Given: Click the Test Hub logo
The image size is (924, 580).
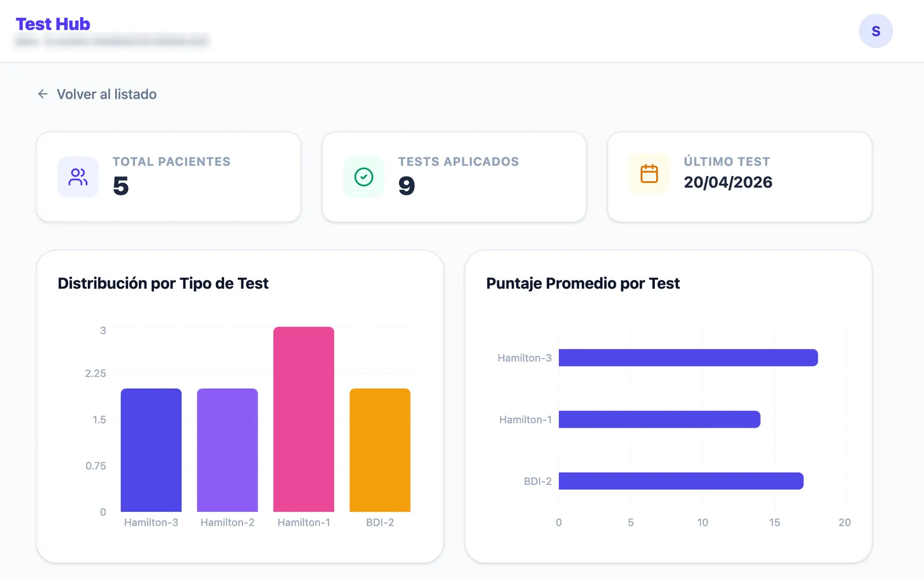Looking at the screenshot, I should pyautogui.click(x=53, y=24).
